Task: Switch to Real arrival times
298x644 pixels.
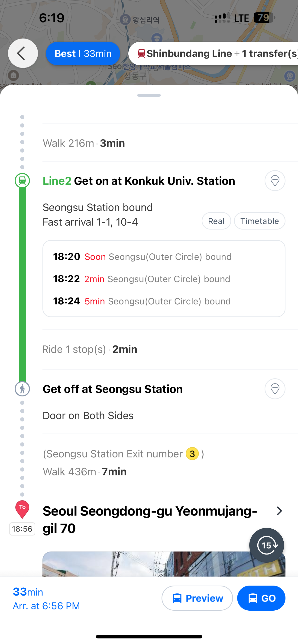Action: point(216,221)
